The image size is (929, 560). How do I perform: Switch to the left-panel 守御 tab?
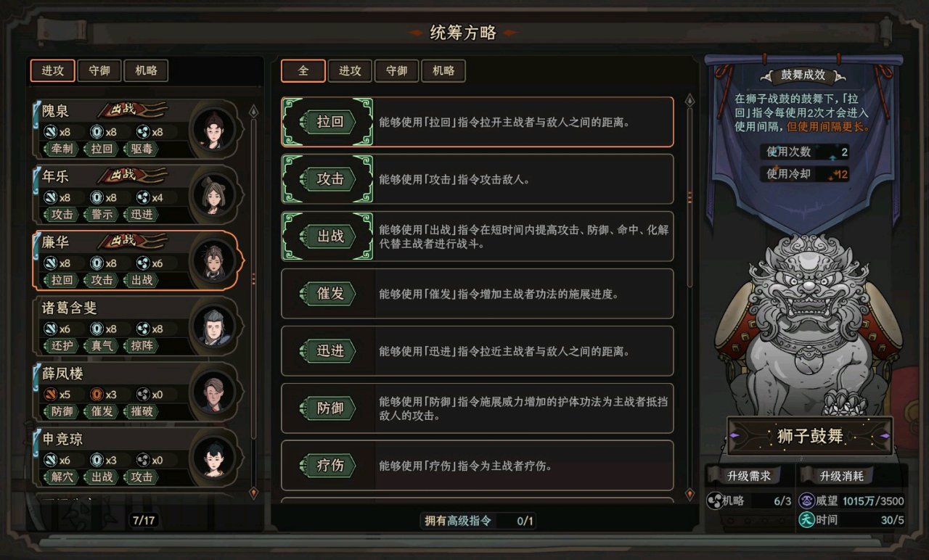click(99, 70)
